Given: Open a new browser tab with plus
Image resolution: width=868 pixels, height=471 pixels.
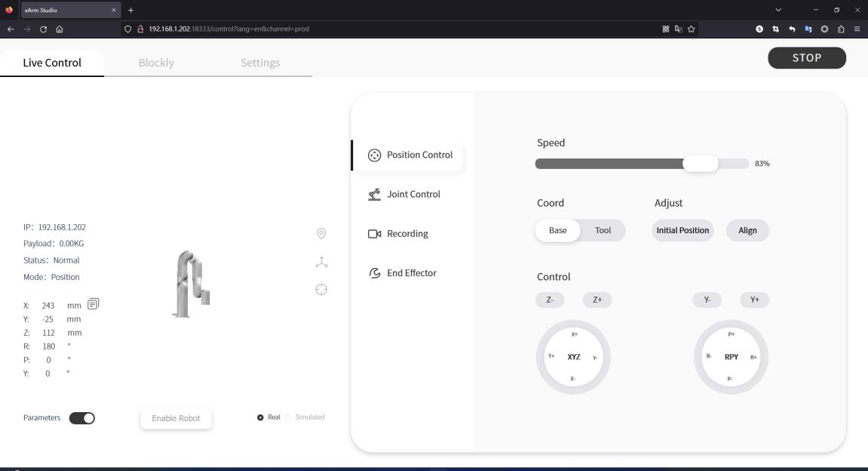Looking at the screenshot, I should [x=130, y=10].
